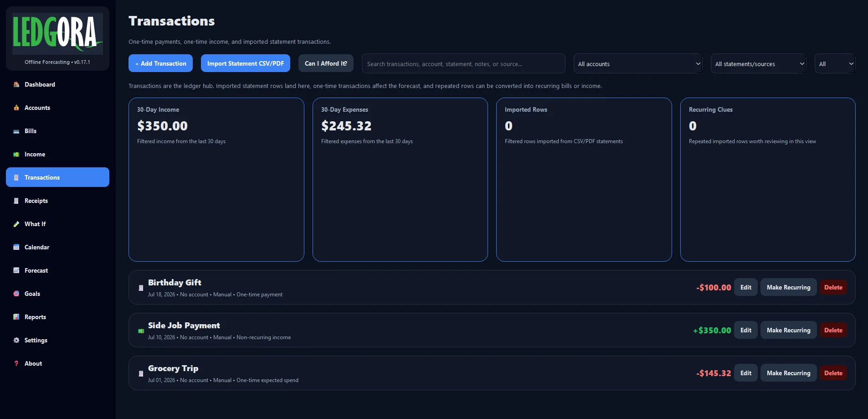Make Grocery Trip recurring
Screen dimensions: 868x419
[789, 373]
